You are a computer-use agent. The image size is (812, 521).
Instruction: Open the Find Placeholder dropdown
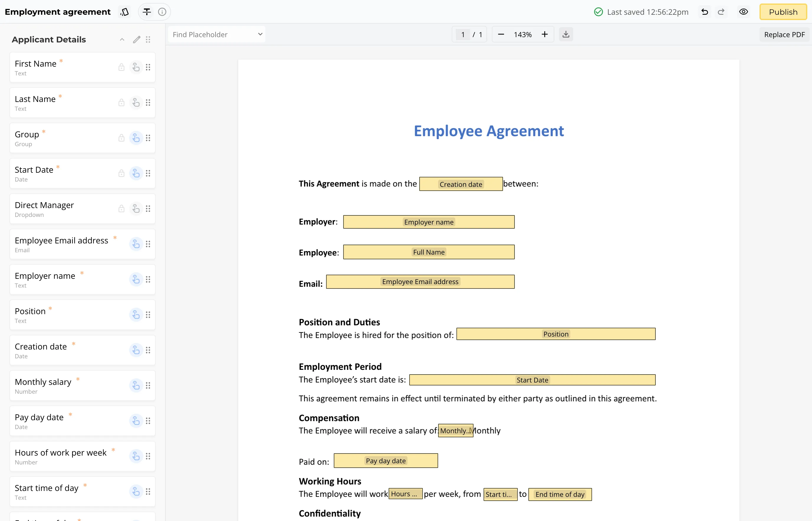pyautogui.click(x=217, y=34)
